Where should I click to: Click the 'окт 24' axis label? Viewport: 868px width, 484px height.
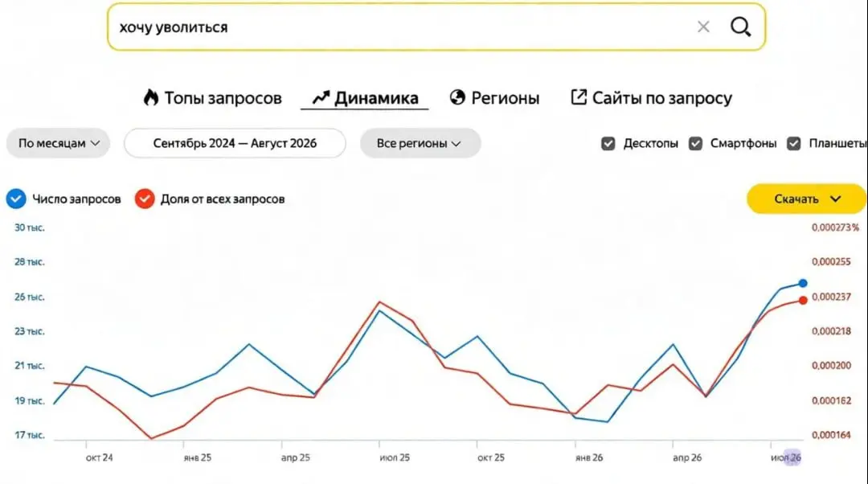coord(99,457)
